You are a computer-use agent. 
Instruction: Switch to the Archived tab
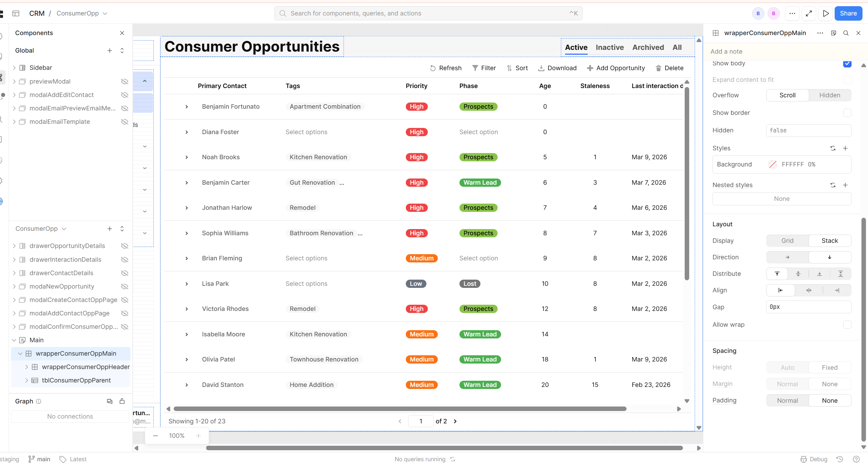[x=648, y=47]
